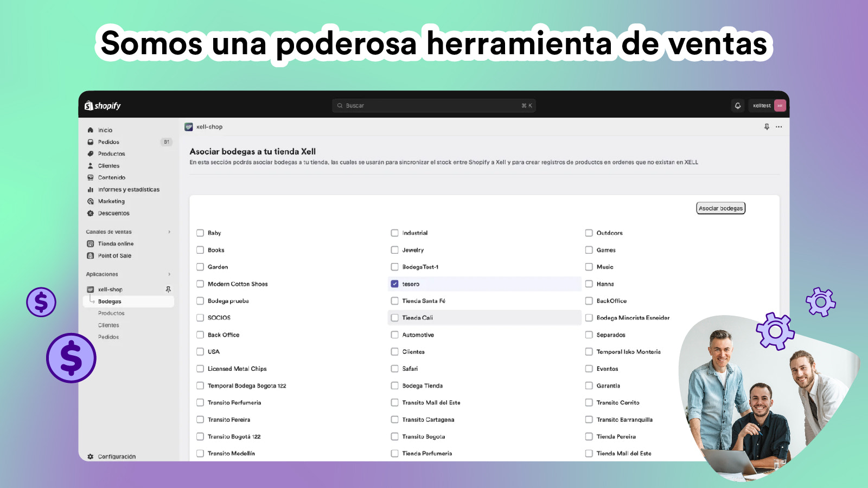Click the Temporal Bodega Bogota 122 label
This screenshot has height=488, width=868.
point(247,386)
